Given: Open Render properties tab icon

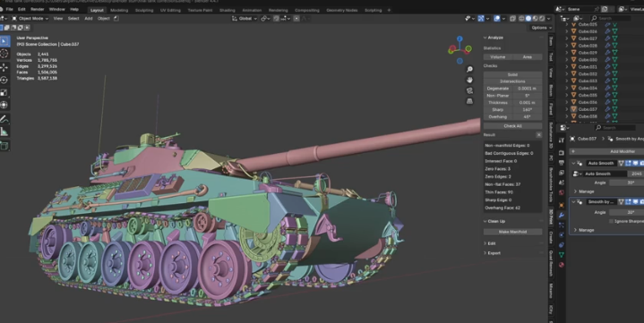Looking at the screenshot, I should click(x=562, y=153).
